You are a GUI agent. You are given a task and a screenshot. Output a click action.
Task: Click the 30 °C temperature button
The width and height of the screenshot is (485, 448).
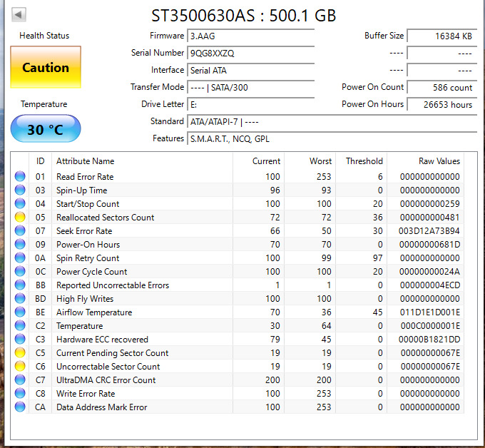pos(46,128)
